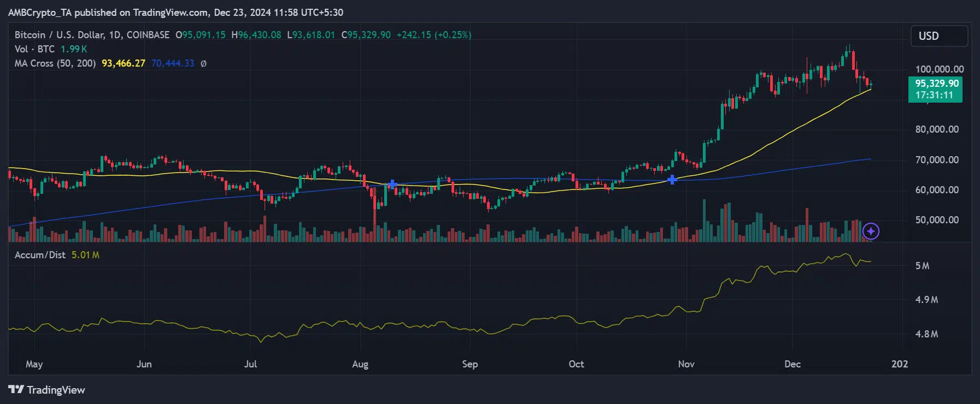
Task: Click the Sep label on time axis
Action: click(470, 364)
